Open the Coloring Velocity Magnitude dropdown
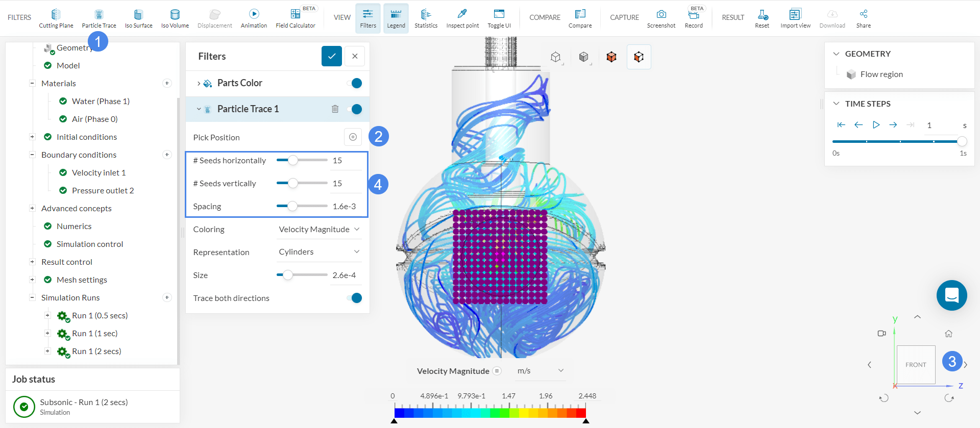 [319, 230]
